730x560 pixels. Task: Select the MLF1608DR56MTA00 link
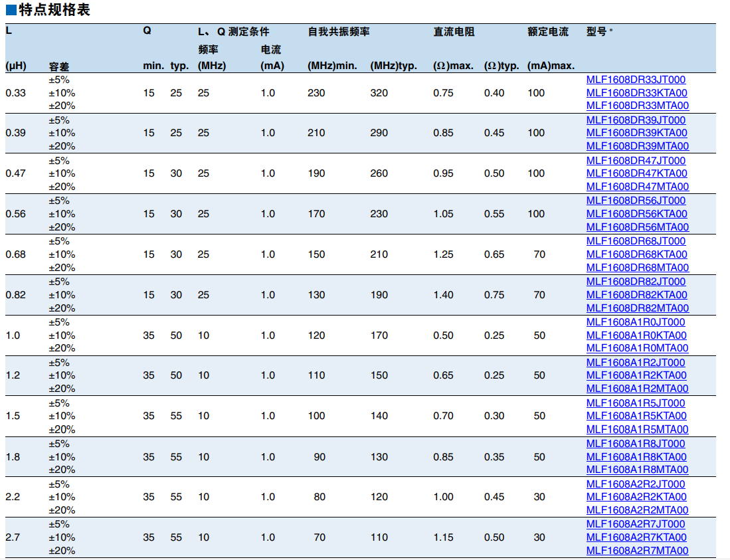638,227
